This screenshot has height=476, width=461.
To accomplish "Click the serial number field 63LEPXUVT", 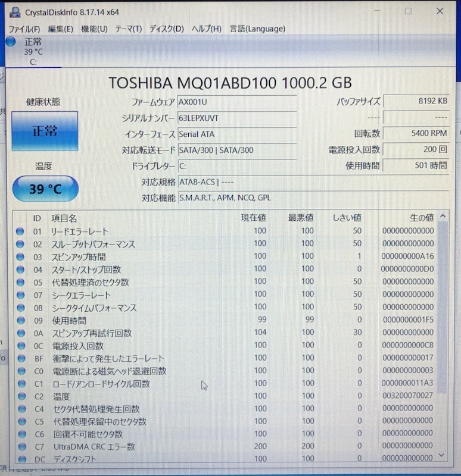I will click(x=236, y=118).
